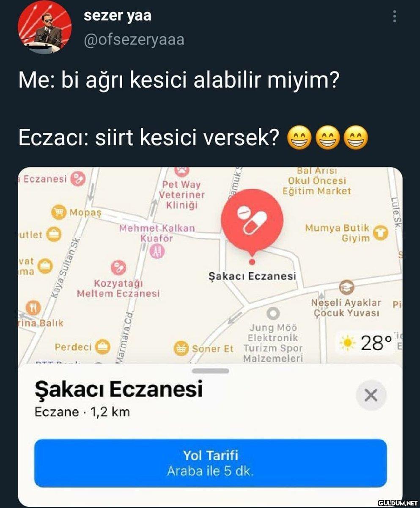Open sezer yaa's profile picture

coord(44,27)
